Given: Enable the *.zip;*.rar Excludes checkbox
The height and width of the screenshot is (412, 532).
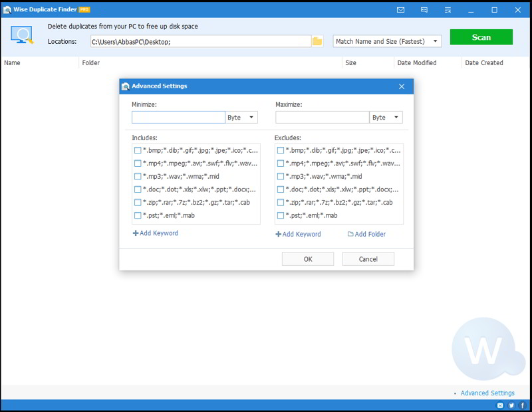Looking at the screenshot, I should tap(280, 203).
